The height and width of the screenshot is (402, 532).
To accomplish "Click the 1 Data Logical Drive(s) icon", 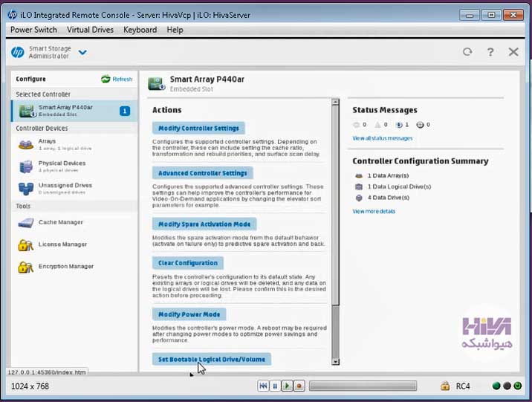I will pos(359,187).
